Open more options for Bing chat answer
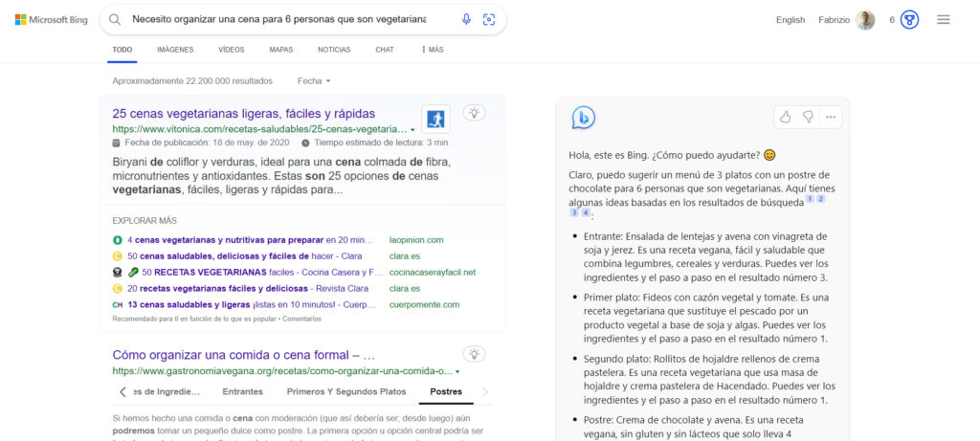 tap(831, 117)
